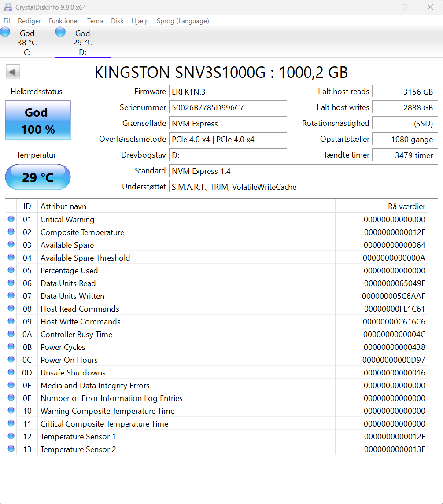Click the status dot for Data Units Read
The height and width of the screenshot is (504, 443).
point(11,283)
